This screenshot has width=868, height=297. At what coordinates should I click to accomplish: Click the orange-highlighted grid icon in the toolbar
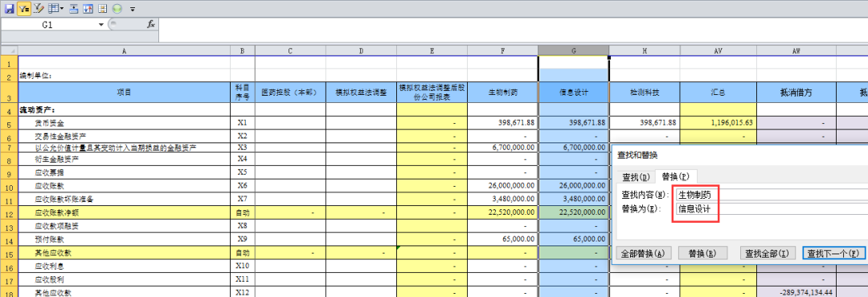102,8
